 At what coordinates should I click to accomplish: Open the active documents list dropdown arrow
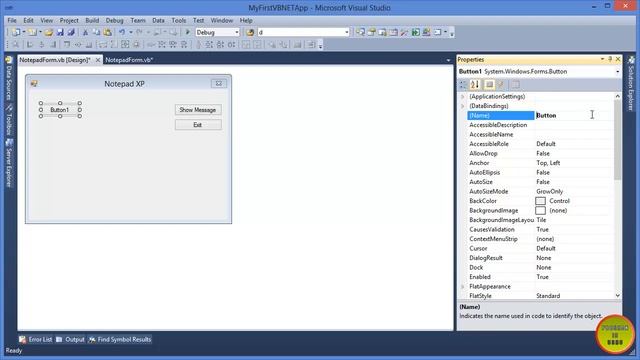pos(448,60)
